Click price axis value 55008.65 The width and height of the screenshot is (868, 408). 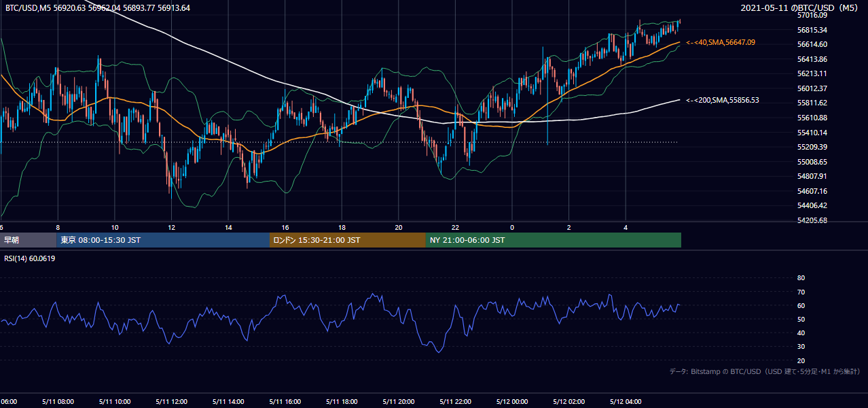point(812,162)
